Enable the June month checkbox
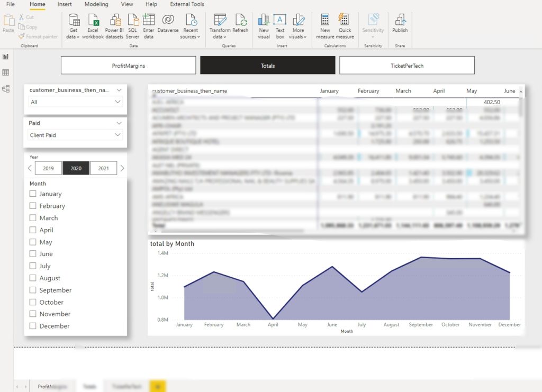 click(32, 253)
